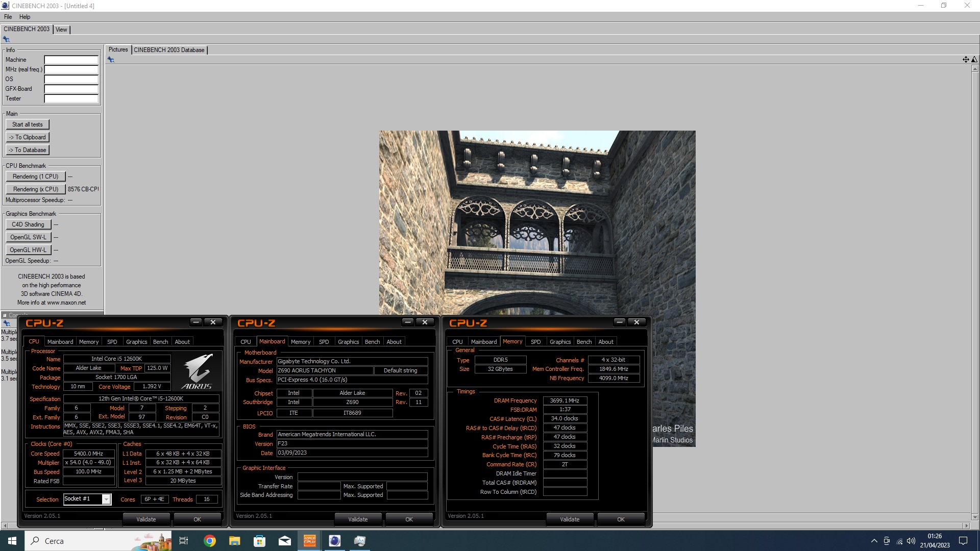This screenshot has width=980, height=551.
Task: Show hidden system tray icons
Action: point(874,541)
